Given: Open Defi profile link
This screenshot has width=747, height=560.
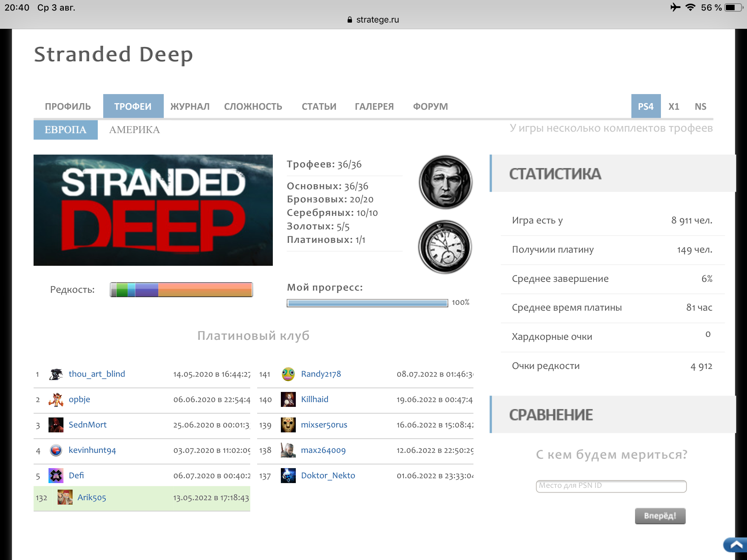Looking at the screenshot, I should click(76, 475).
